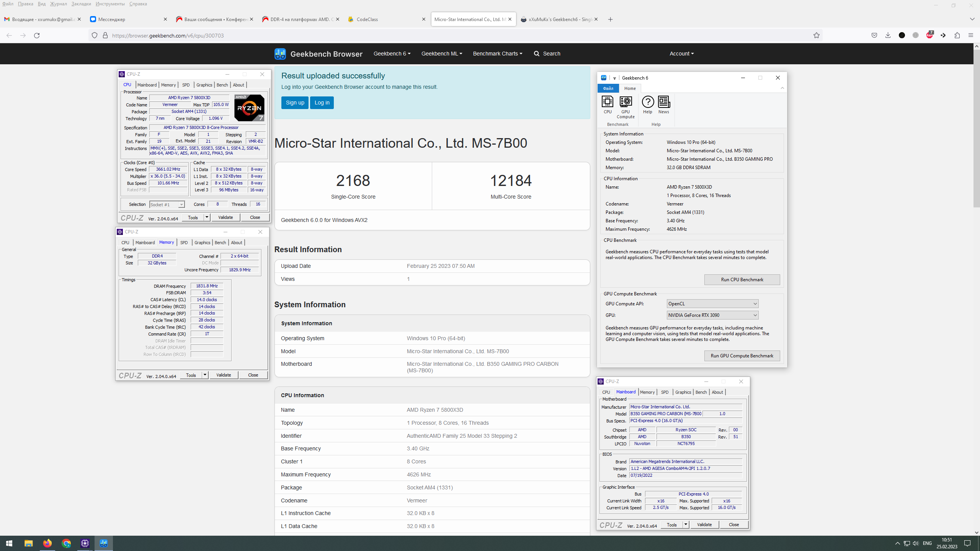
Task: Open the Закладки menu in Firefox
Action: coord(81,4)
